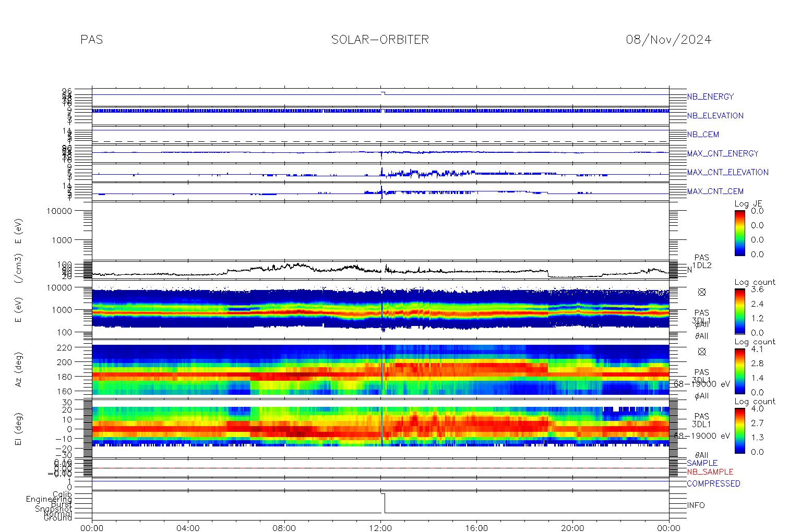Image resolution: width=789 pixels, height=532 pixels.
Task: Click the crossed-circle symbol beside the energy spectrogram
Action: point(702,292)
